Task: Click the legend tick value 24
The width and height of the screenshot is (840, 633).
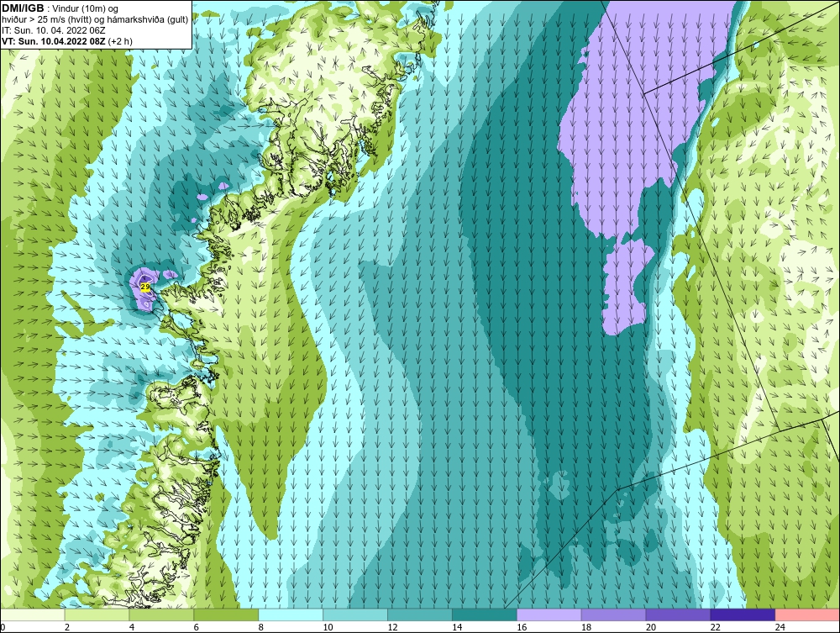Action: tap(780, 627)
